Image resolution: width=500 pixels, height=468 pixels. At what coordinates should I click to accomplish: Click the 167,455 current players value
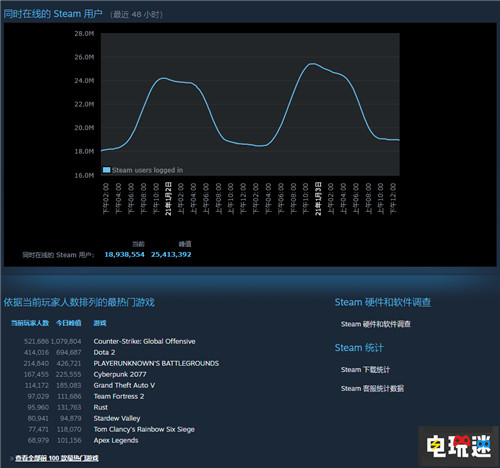36,374
